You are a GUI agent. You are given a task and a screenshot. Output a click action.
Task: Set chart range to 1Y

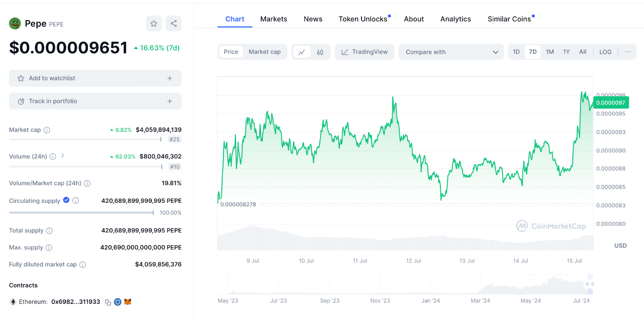pos(566,52)
